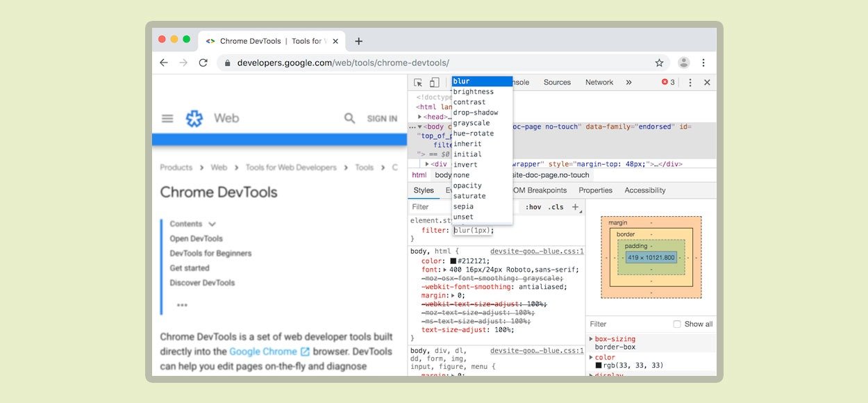Click the html breadcrumb
The width and height of the screenshot is (868, 403).
[x=419, y=175]
